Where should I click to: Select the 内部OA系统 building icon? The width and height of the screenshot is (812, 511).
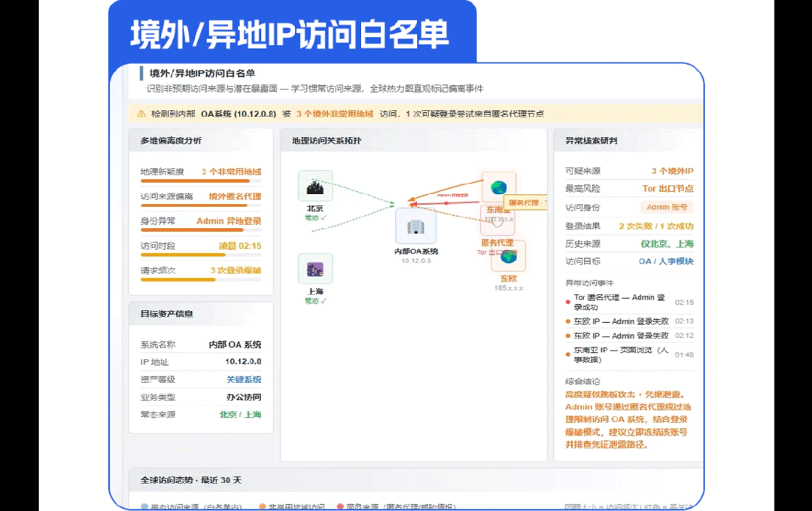(x=416, y=226)
